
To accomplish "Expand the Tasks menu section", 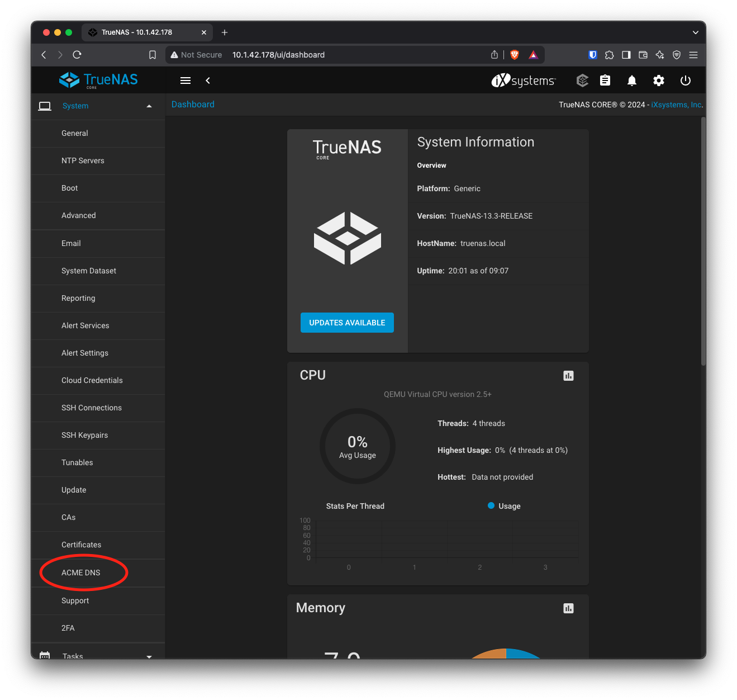I will pos(149,656).
